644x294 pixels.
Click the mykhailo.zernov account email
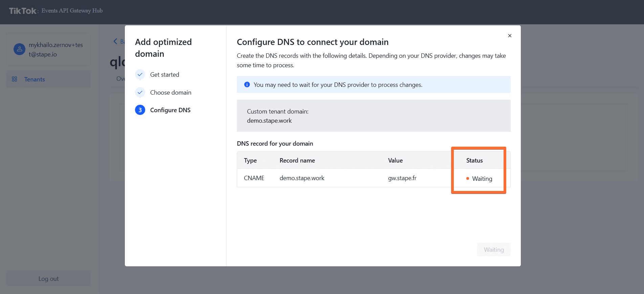pos(56,50)
